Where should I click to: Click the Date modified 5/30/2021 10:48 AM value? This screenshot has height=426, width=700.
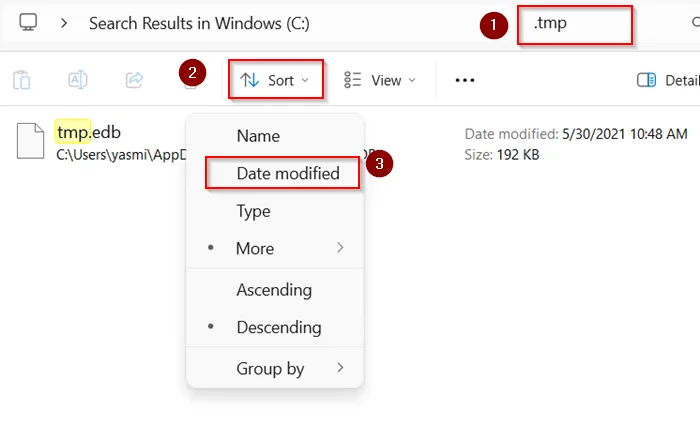(x=625, y=134)
